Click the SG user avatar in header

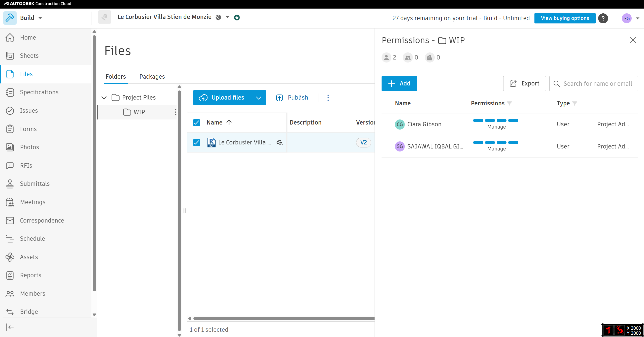[627, 18]
